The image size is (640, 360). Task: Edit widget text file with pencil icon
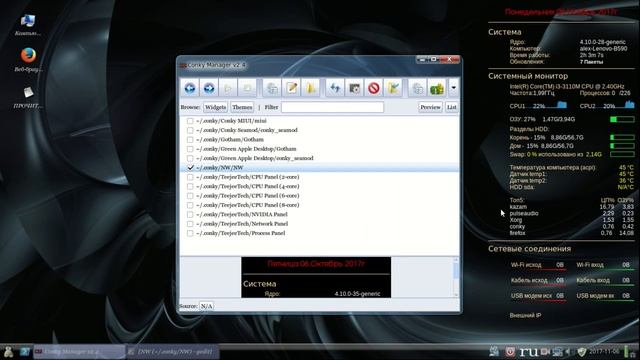[291, 88]
